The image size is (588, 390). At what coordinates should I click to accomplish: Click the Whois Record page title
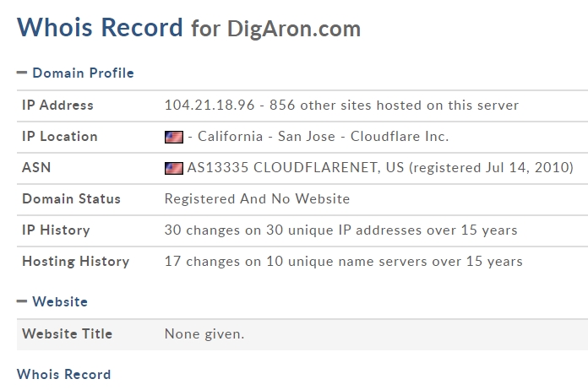point(100,27)
